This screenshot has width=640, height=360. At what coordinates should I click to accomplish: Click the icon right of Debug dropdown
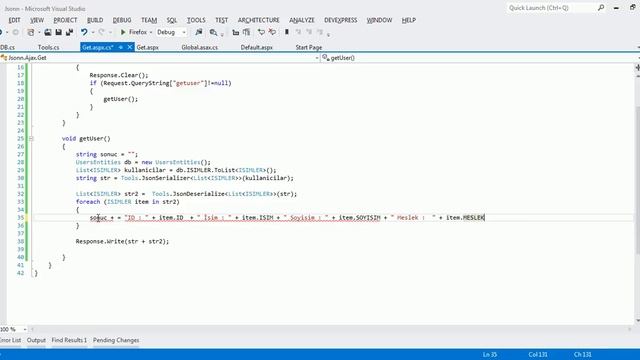click(199, 32)
